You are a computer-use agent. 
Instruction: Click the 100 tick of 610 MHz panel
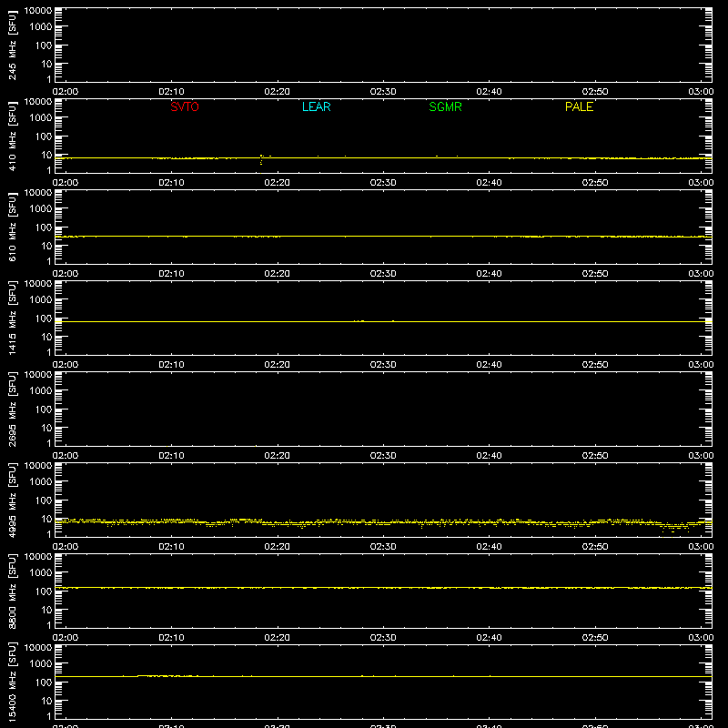[x=44, y=227]
